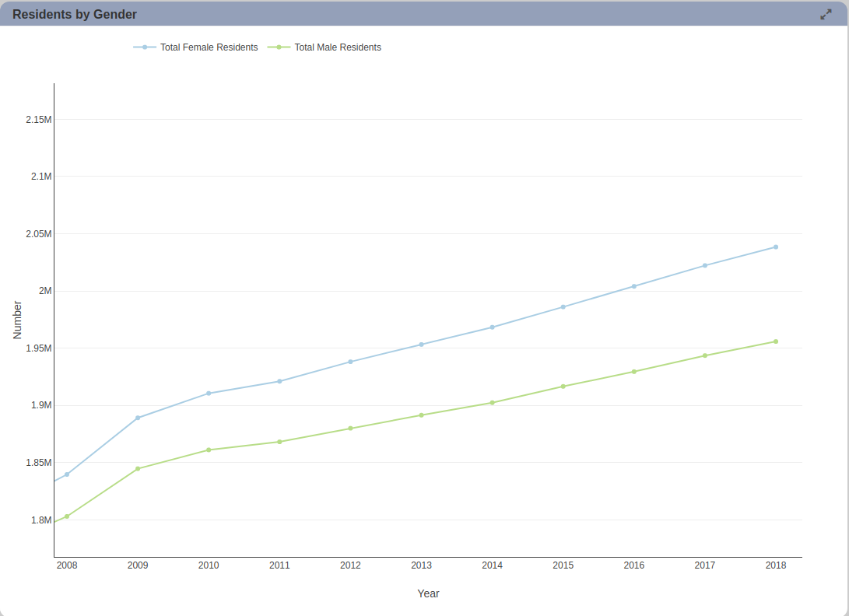Click the 2M y-axis tick label
This screenshot has width=849, height=616.
(45, 291)
